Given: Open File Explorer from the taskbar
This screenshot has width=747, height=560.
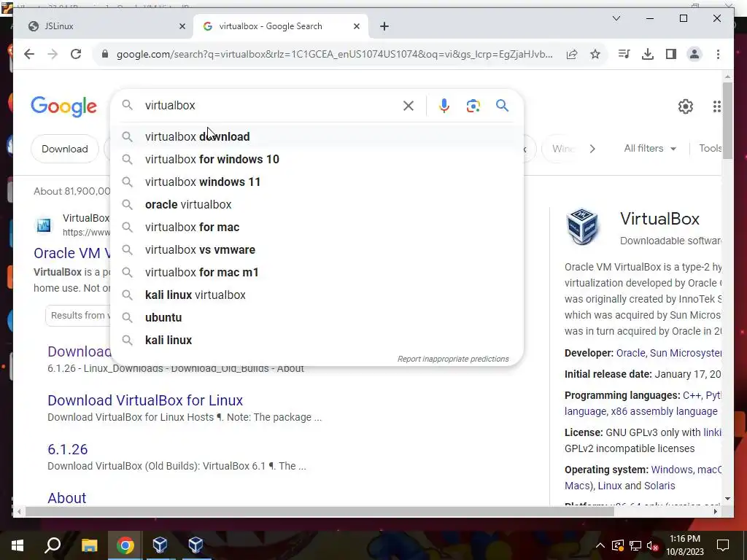Looking at the screenshot, I should [89, 545].
